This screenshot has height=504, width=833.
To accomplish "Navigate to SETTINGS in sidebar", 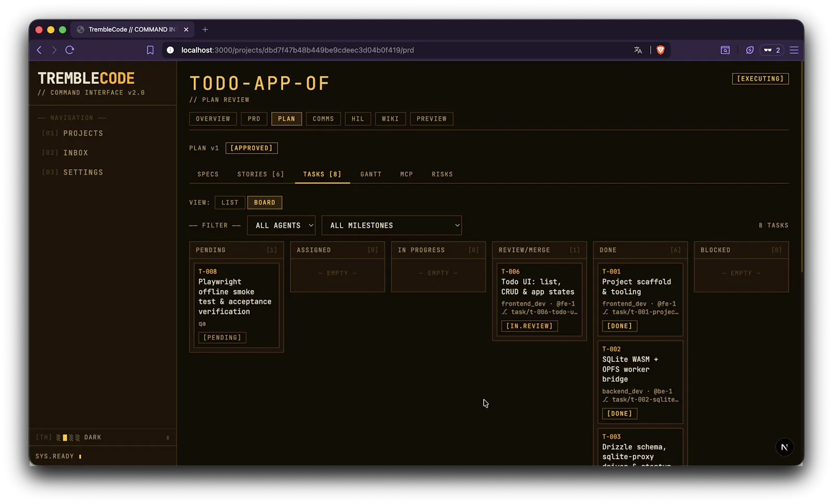I will (83, 172).
